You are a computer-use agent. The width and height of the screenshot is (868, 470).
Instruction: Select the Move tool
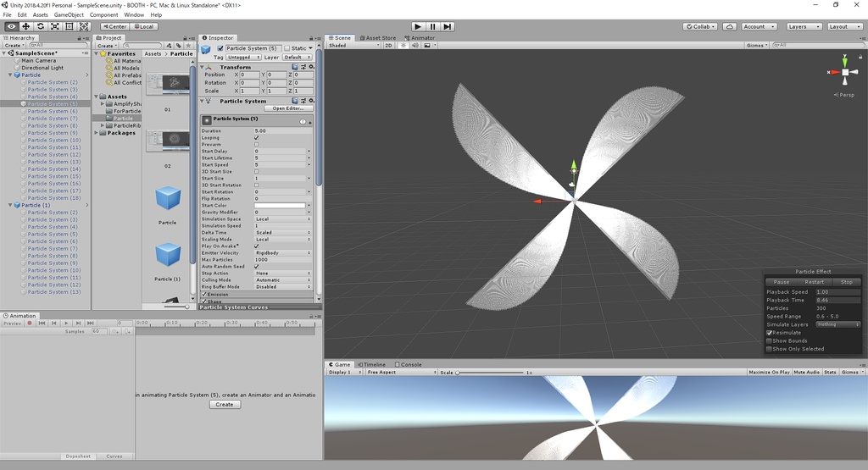pos(26,26)
